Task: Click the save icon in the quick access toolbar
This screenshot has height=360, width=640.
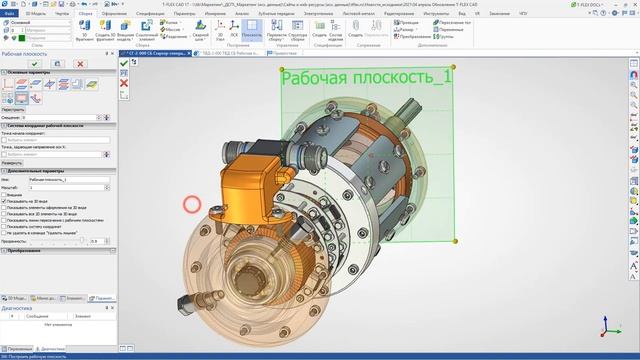Action: tap(61, 4)
